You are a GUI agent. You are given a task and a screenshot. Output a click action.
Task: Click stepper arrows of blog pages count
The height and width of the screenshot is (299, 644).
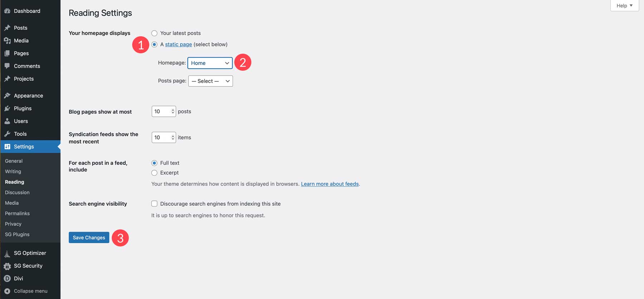(173, 111)
